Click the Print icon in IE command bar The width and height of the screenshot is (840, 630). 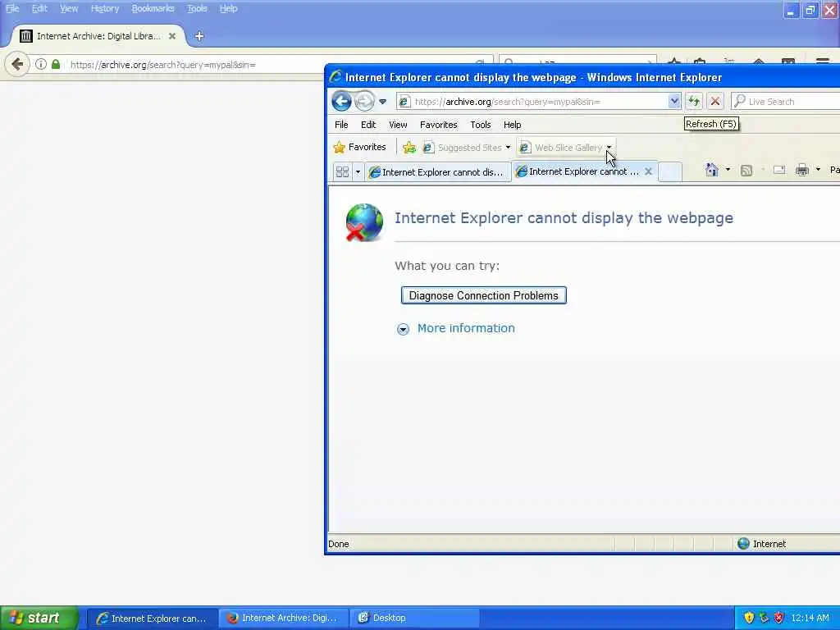pos(802,171)
